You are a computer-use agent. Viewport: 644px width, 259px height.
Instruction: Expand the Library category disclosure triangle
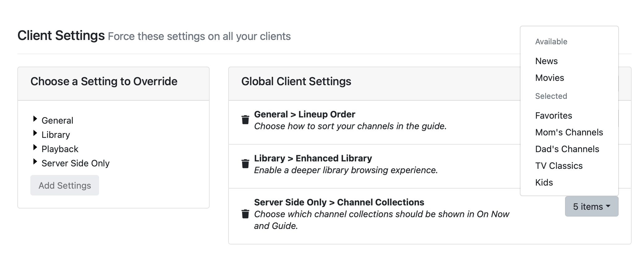click(35, 134)
